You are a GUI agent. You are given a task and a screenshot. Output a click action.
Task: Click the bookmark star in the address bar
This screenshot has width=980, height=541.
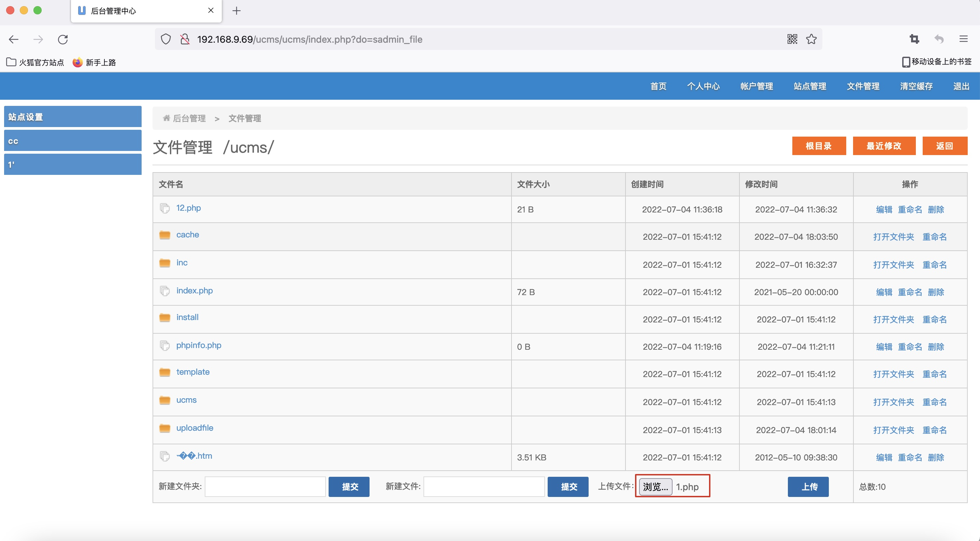coord(811,39)
